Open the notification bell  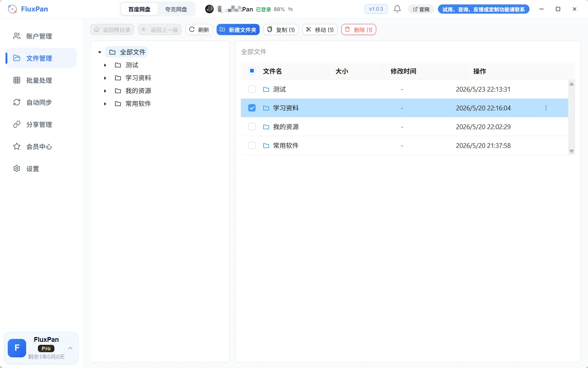tap(397, 9)
